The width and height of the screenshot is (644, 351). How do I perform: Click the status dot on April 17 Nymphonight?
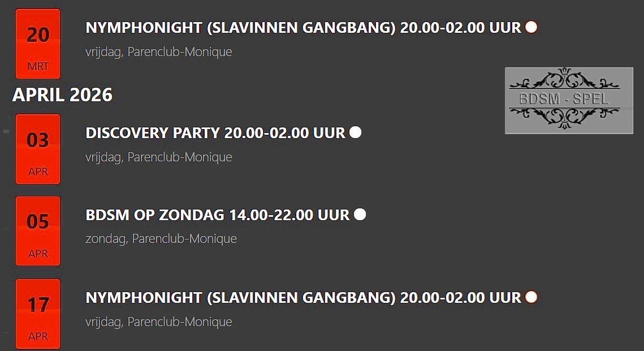[531, 297]
